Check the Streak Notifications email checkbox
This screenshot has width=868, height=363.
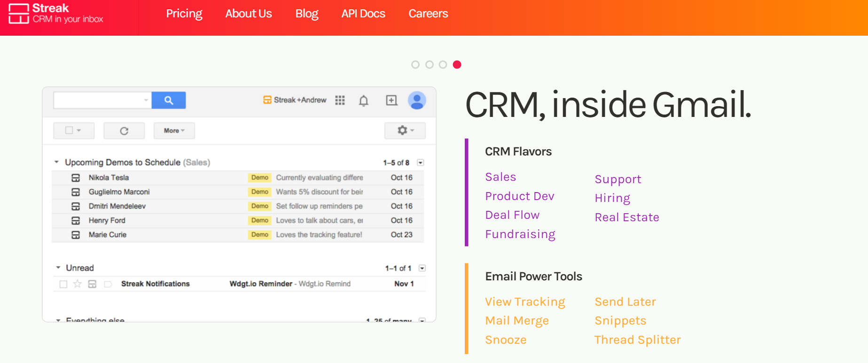coord(63,284)
